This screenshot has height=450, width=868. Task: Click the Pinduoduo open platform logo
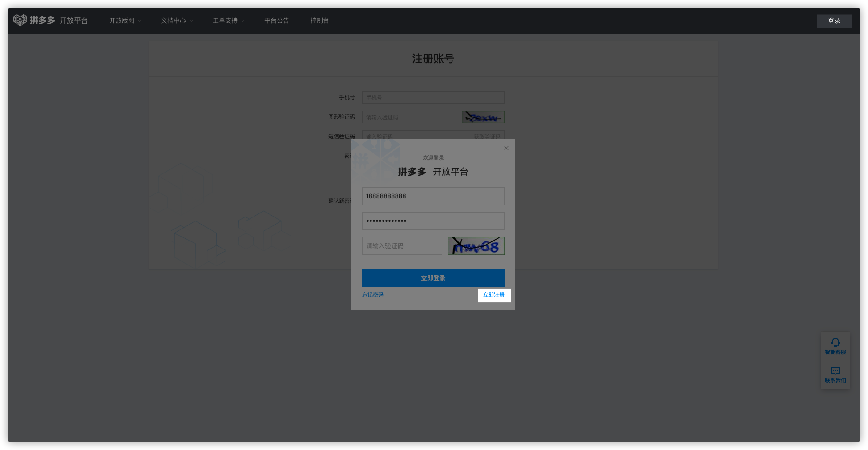[50, 20]
